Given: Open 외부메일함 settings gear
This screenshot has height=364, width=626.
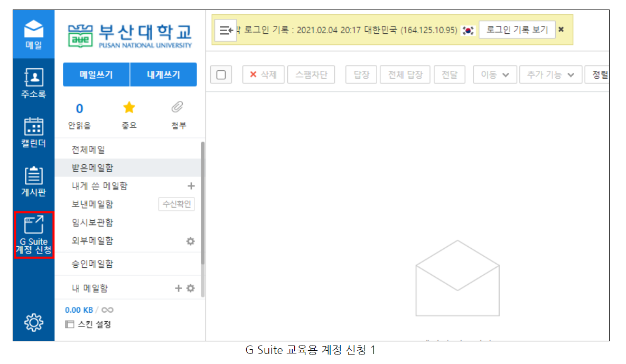Looking at the screenshot, I should [190, 240].
